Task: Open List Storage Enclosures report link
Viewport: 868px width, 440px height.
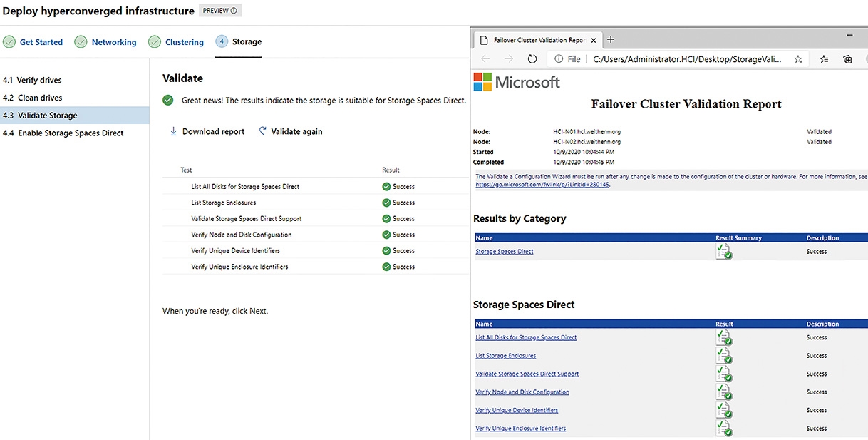Action: point(505,356)
